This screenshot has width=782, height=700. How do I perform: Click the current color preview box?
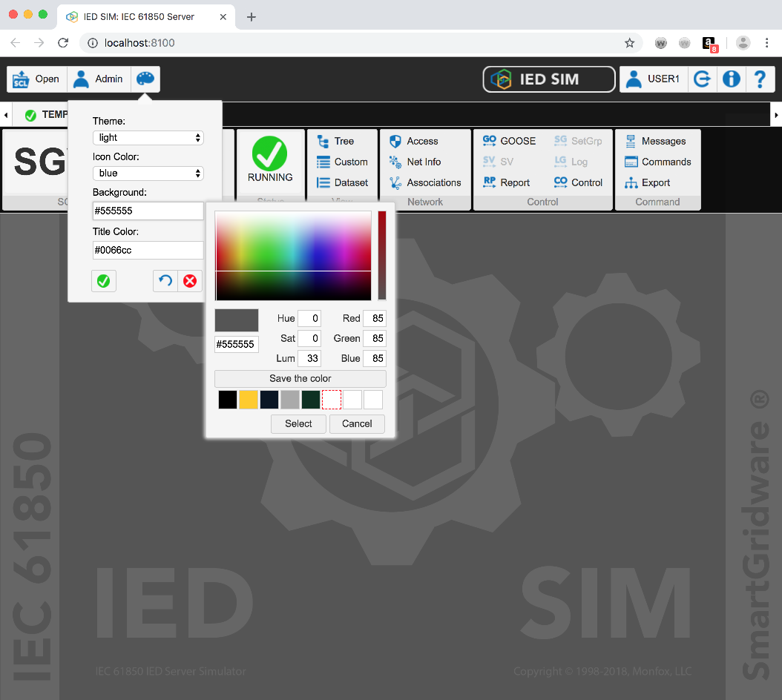click(237, 320)
